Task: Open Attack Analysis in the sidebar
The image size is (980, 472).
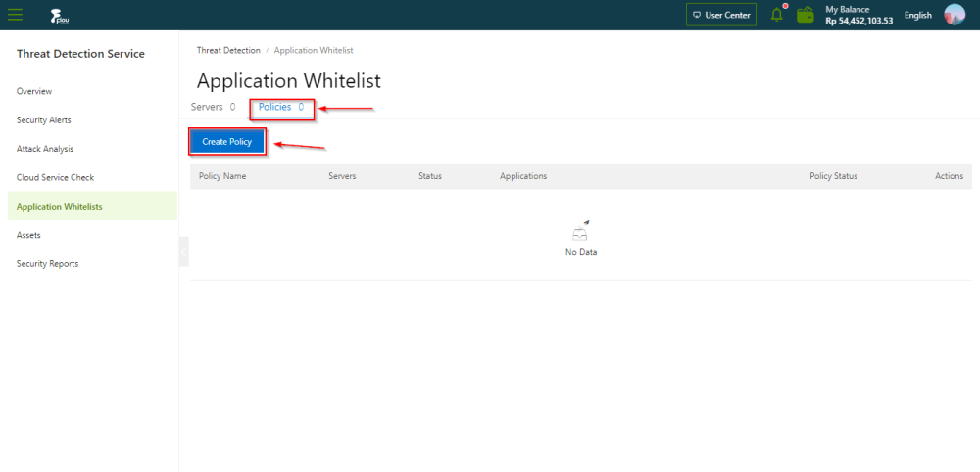Action: [45, 149]
